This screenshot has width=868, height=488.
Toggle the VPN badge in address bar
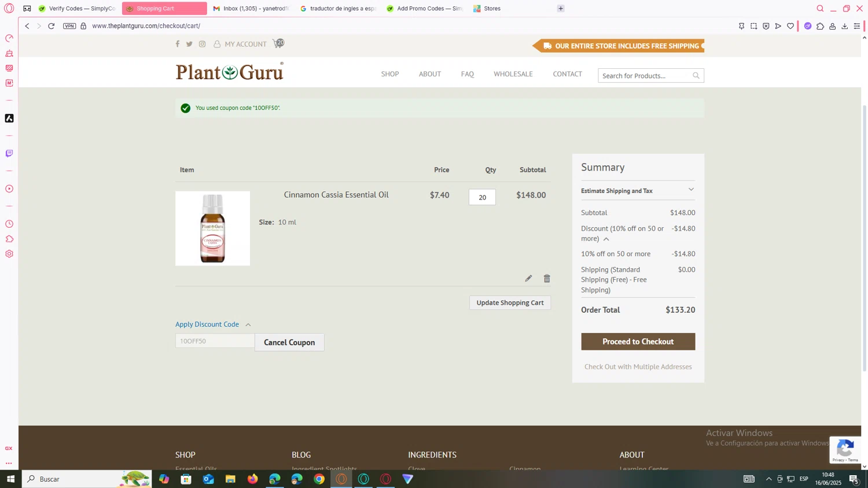pos(69,26)
